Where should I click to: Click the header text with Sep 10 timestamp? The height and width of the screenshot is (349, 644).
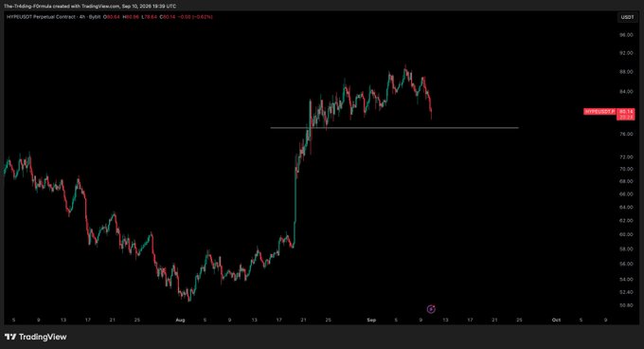coord(90,7)
